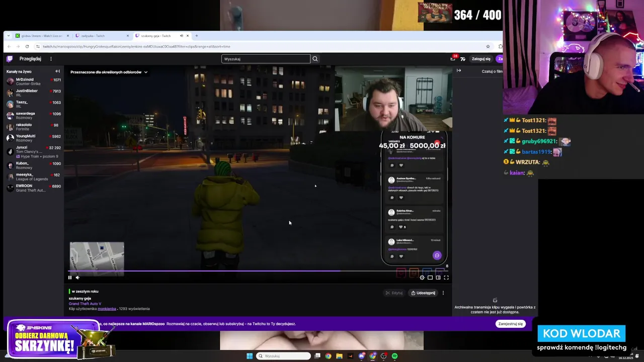Open the Windows Start menu
This screenshot has width=644, height=362.
250,356
